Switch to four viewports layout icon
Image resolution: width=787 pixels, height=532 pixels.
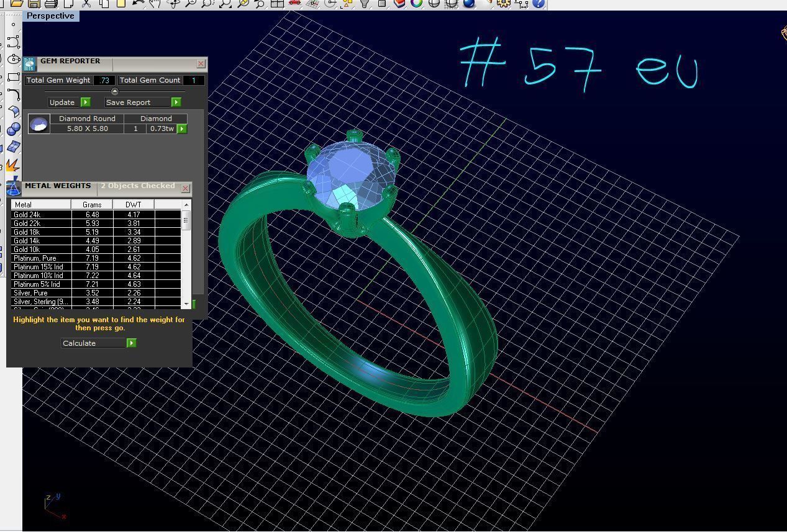coord(277,3)
